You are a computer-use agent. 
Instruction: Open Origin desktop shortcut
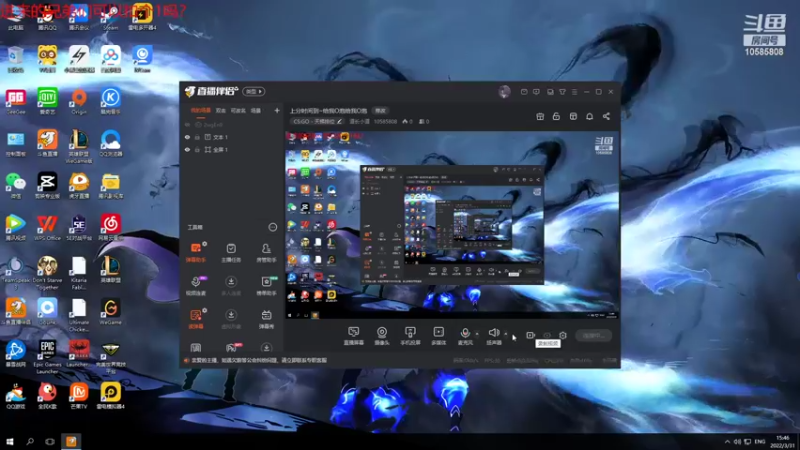click(79, 101)
